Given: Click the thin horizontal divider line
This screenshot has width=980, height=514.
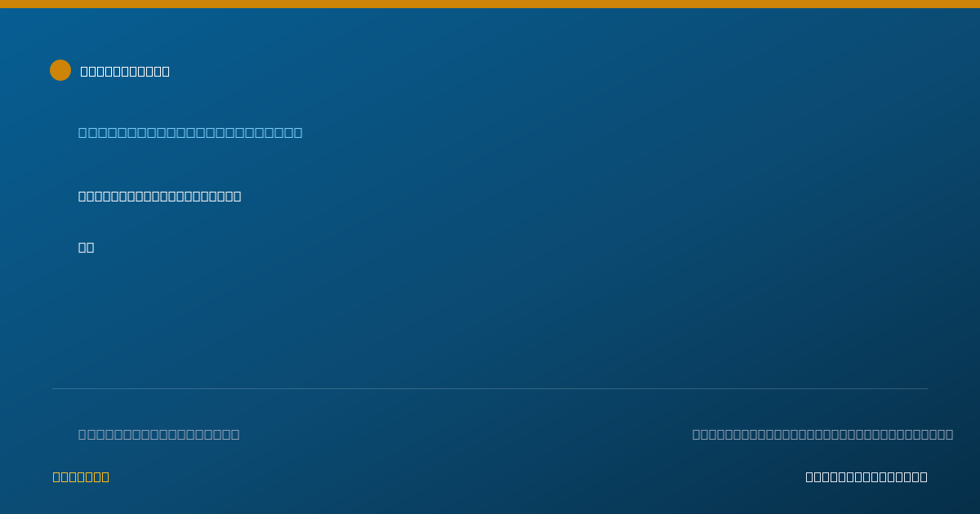Looking at the screenshot, I should (x=490, y=388).
